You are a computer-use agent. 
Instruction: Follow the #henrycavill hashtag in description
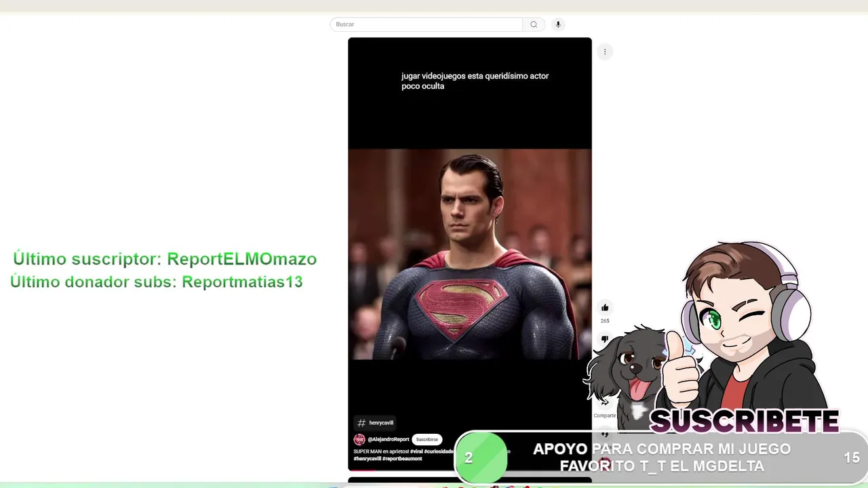(x=367, y=459)
